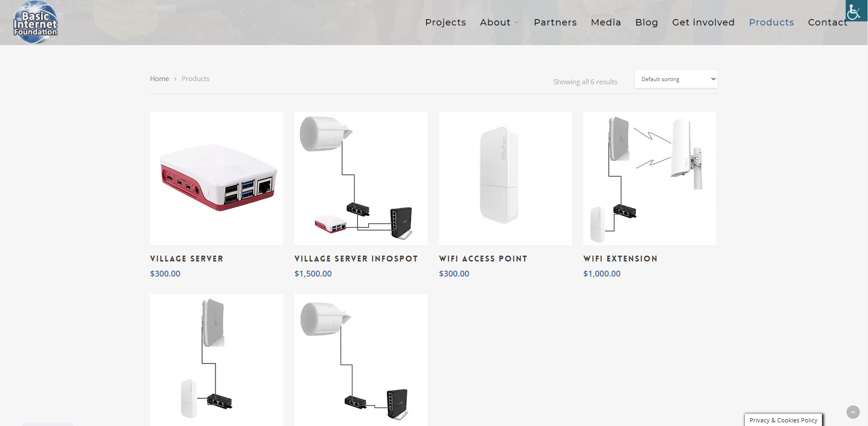Open the Village Server product image

(217, 179)
